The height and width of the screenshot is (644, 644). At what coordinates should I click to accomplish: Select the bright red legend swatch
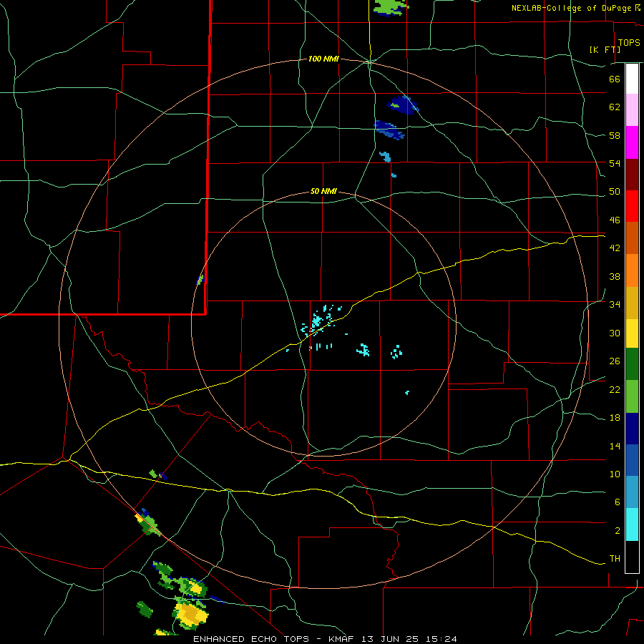coord(632,206)
